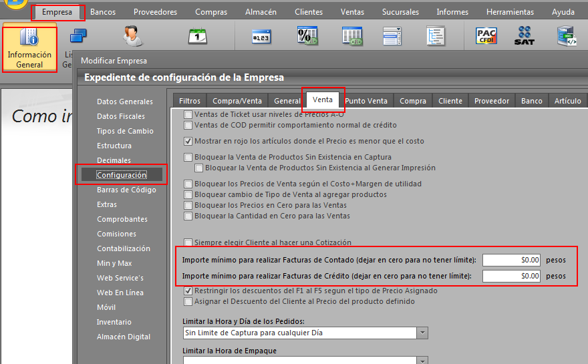Open the tree structure document icon
The image size is (588, 364).
tap(436, 36)
